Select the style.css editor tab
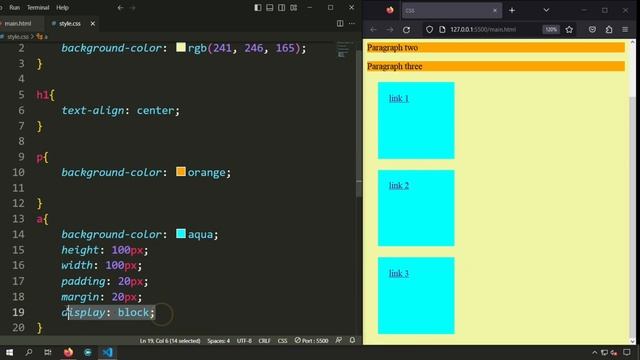The width and height of the screenshot is (640, 360). tap(69, 24)
